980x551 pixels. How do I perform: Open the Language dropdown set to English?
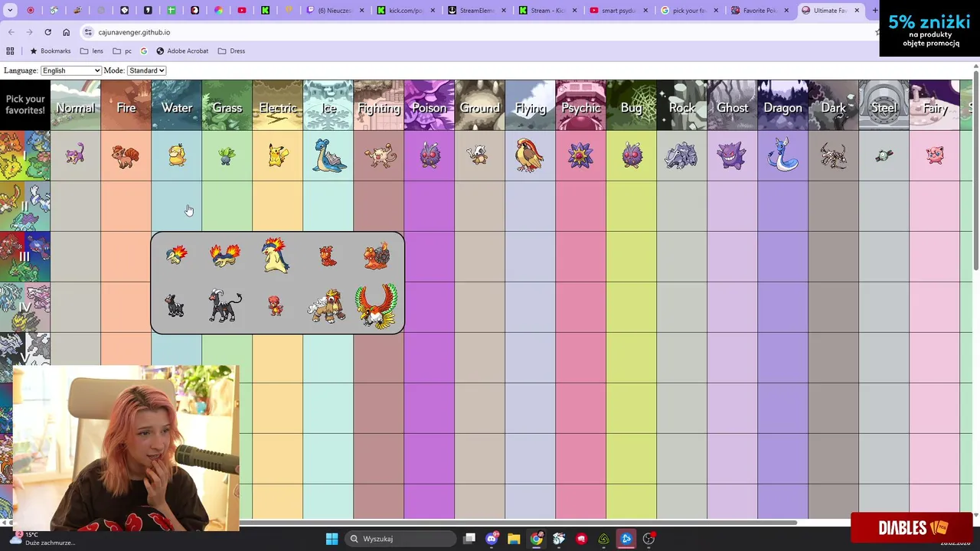(70, 70)
